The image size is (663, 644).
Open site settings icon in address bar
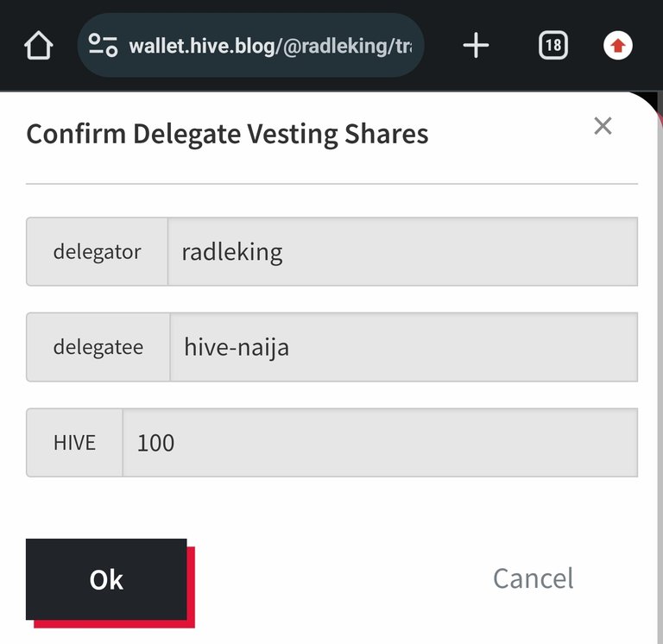[103, 45]
